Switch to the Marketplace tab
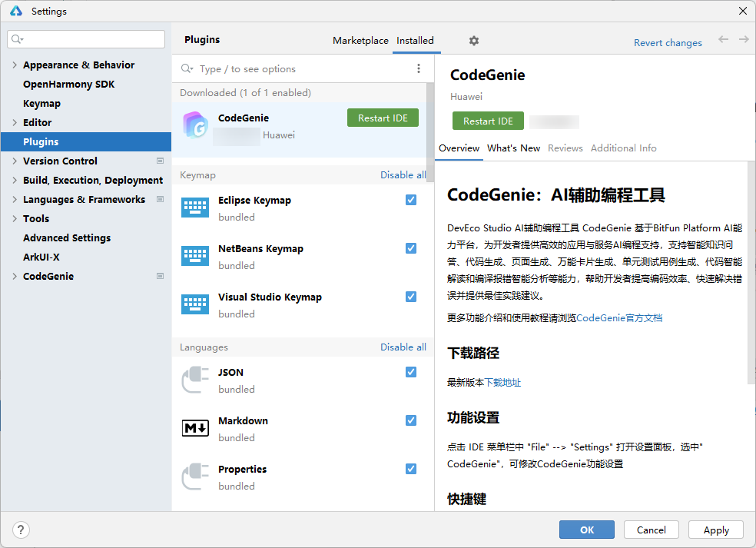This screenshot has width=756, height=548. coord(360,41)
